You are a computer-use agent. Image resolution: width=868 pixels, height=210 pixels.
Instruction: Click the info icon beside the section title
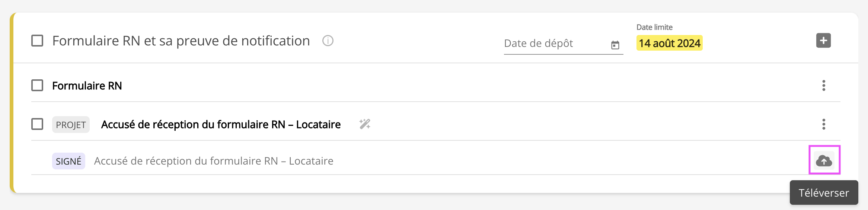click(x=328, y=41)
